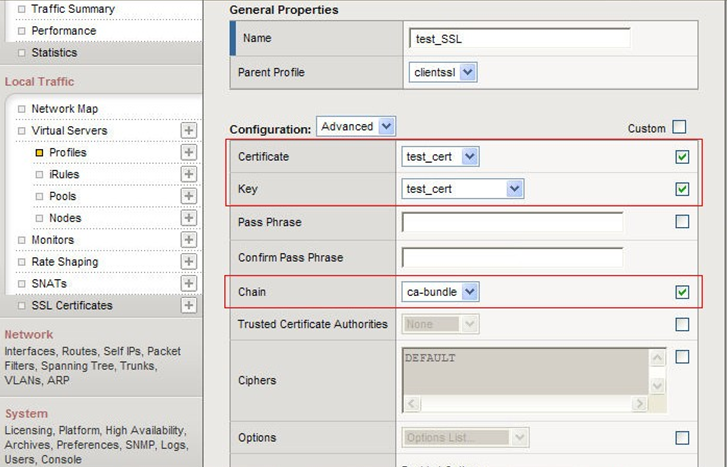Image resolution: width=727 pixels, height=467 pixels.
Task: Click plus icon next to SSL Certificates
Action: pos(188,306)
